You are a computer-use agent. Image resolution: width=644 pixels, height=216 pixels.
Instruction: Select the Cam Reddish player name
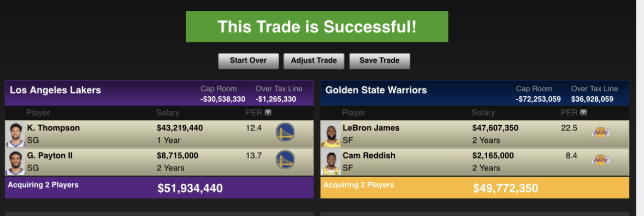pos(369,155)
